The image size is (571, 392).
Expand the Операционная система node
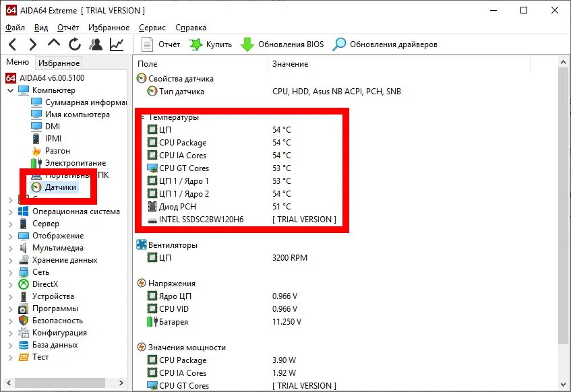(x=10, y=212)
